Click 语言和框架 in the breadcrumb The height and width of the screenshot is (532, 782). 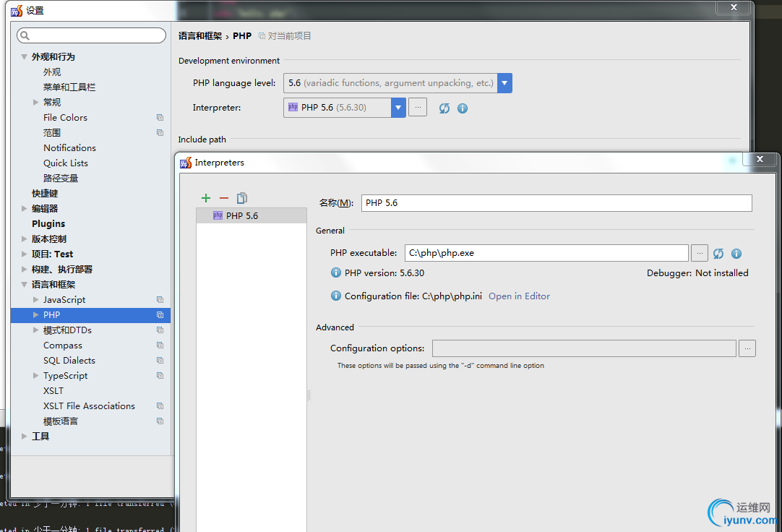[x=200, y=36]
